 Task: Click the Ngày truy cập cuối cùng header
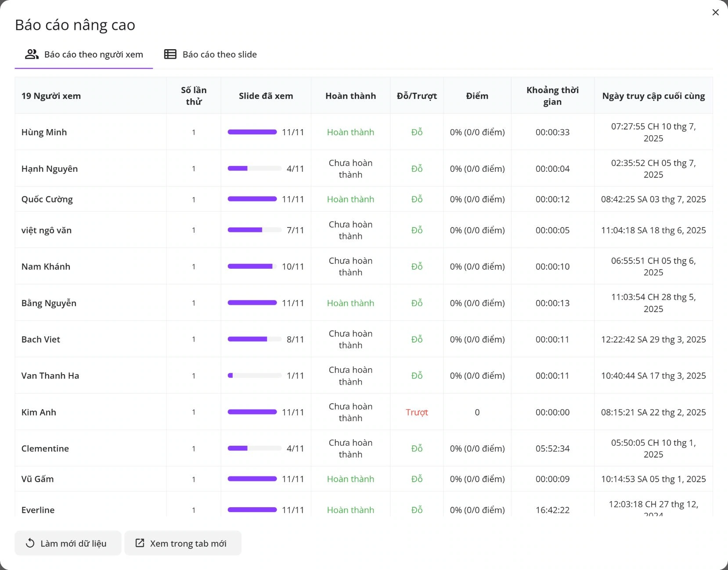tap(653, 96)
